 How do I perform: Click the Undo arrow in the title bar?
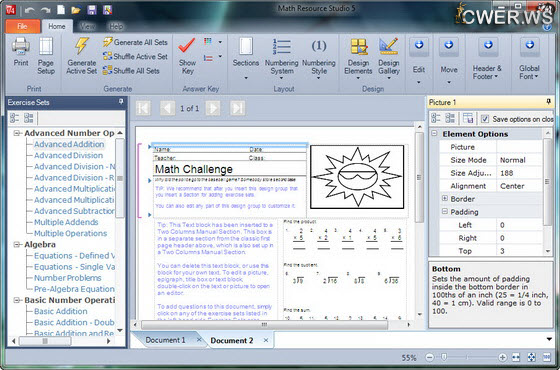coord(30,10)
